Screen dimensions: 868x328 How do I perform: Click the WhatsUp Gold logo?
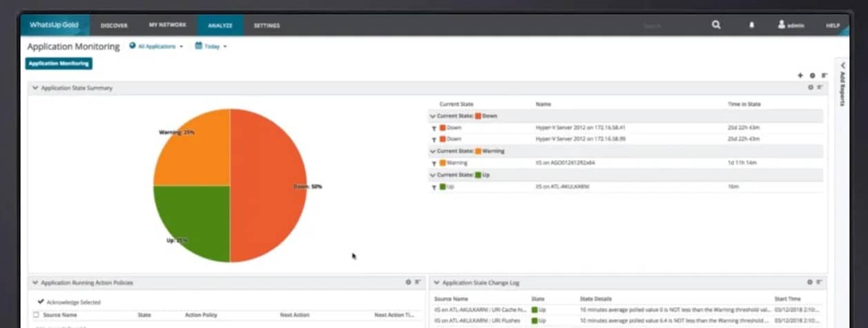pyautogui.click(x=55, y=25)
